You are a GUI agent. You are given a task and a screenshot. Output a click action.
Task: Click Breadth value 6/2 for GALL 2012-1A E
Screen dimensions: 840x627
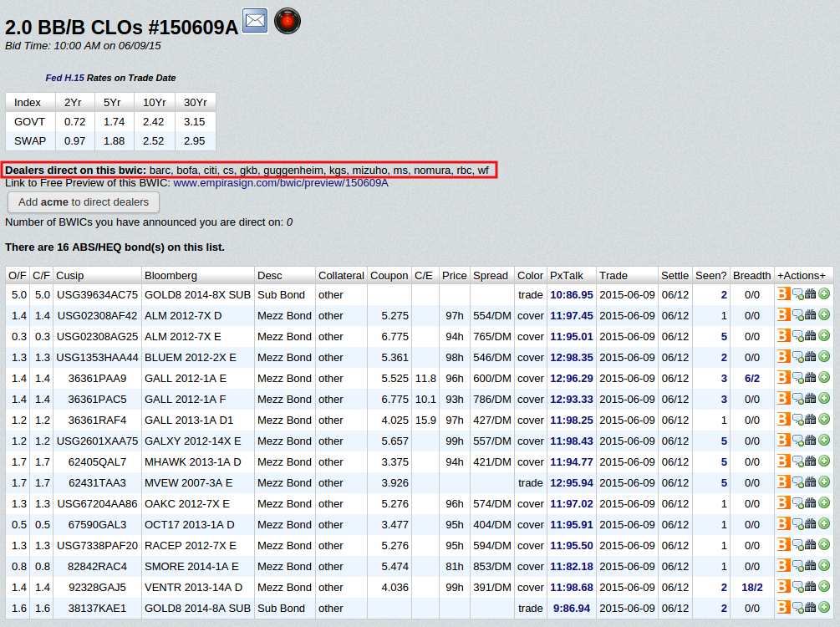pyautogui.click(x=752, y=379)
